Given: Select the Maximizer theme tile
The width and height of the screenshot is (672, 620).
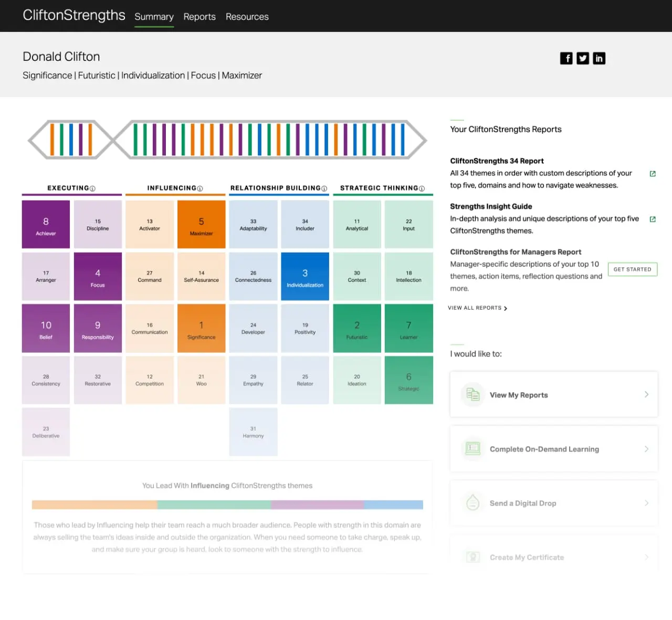Looking at the screenshot, I should 201,224.
